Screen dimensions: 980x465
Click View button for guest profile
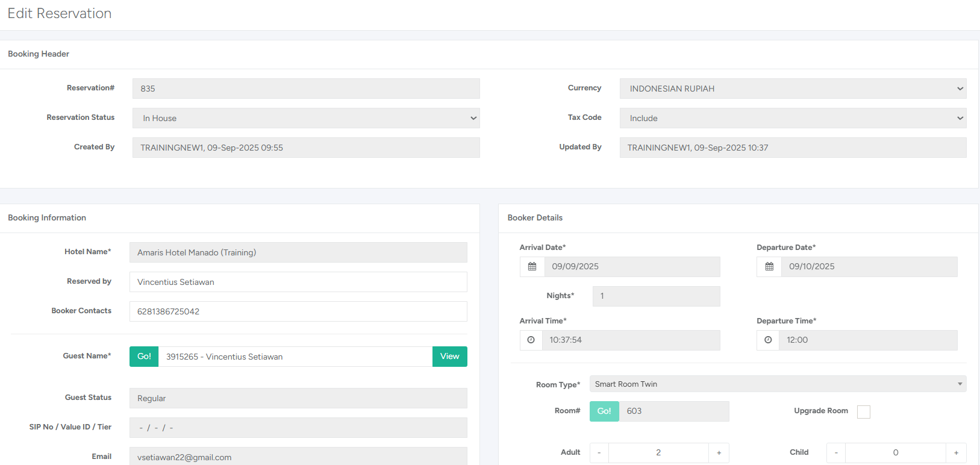tap(449, 357)
